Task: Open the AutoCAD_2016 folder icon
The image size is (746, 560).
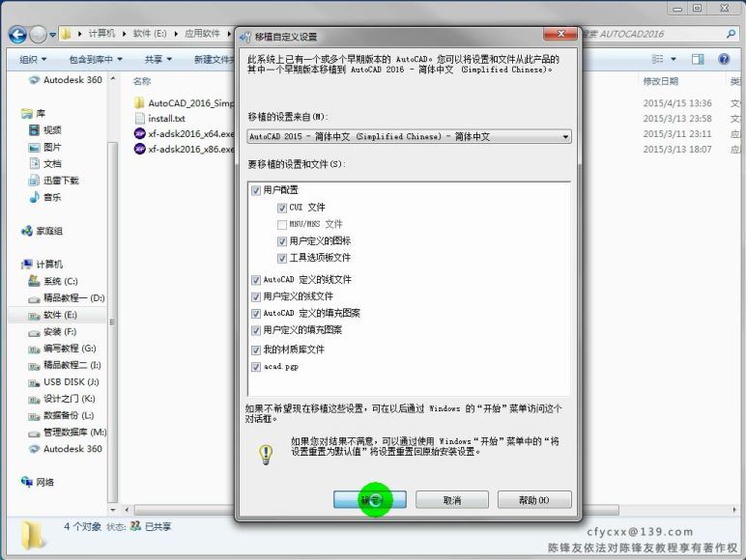Action: tap(140, 103)
